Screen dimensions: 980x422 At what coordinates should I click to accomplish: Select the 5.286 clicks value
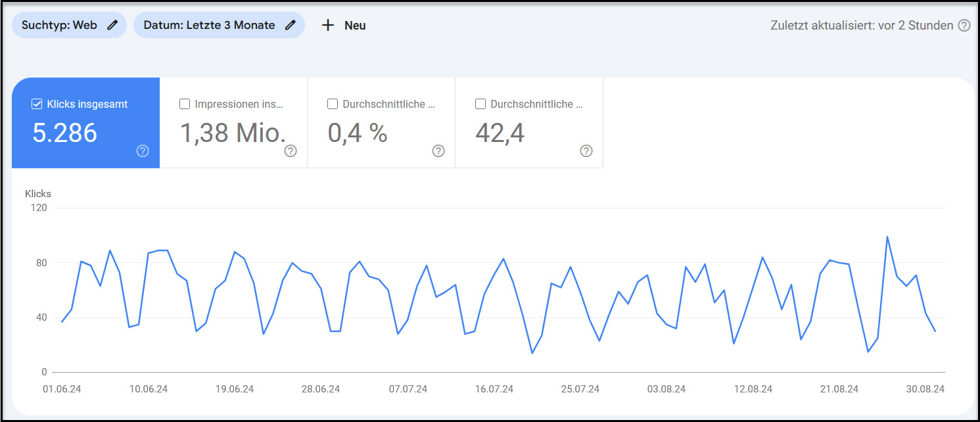pos(65,133)
